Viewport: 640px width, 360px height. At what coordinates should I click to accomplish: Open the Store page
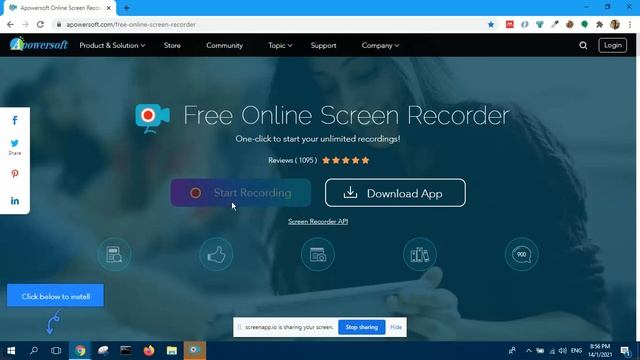pyautogui.click(x=172, y=45)
